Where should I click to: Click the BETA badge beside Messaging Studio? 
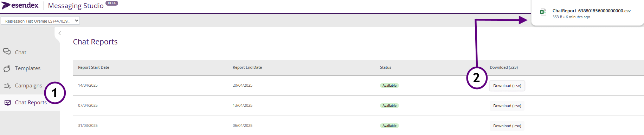(x=112, y=3)
